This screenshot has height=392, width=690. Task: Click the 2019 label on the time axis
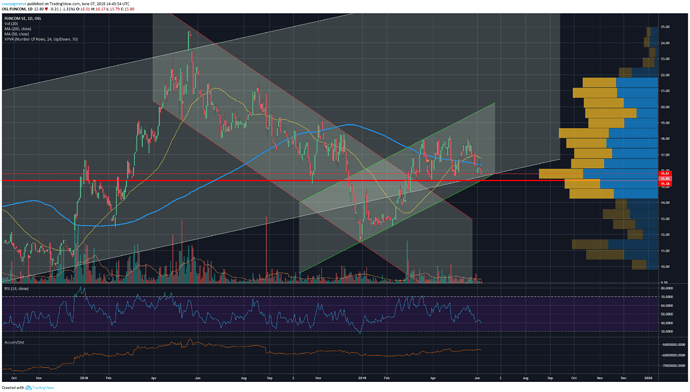362,378
